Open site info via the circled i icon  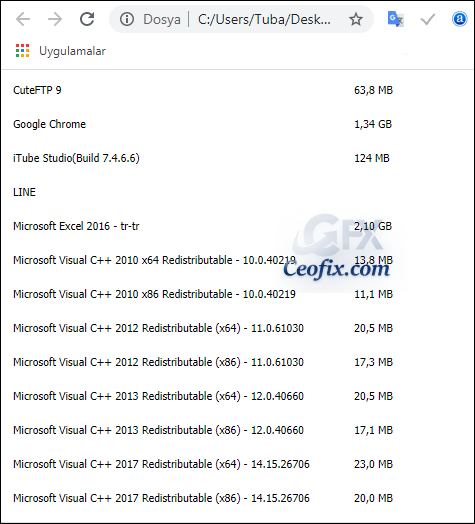pos(127,19)
